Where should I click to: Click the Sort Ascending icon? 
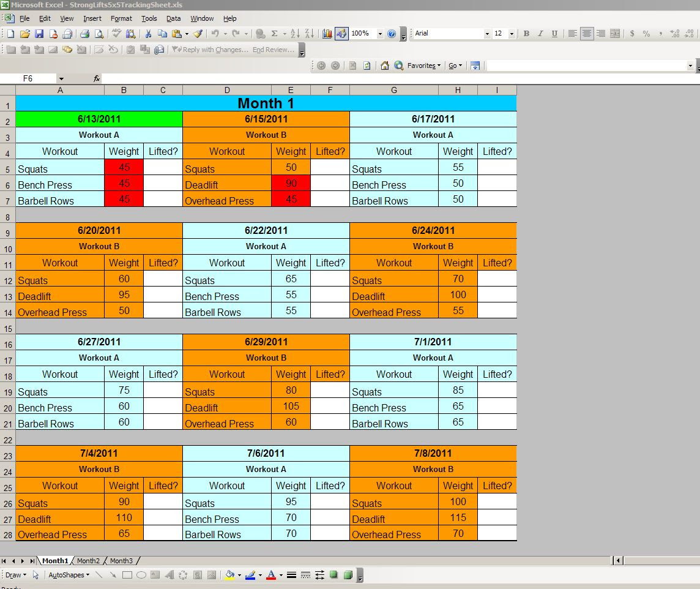click(296, 34)
